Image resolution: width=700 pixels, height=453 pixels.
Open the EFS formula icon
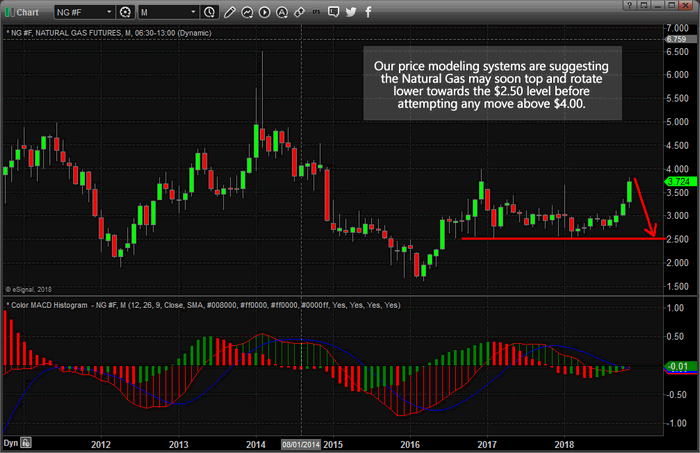coord(316,12)
